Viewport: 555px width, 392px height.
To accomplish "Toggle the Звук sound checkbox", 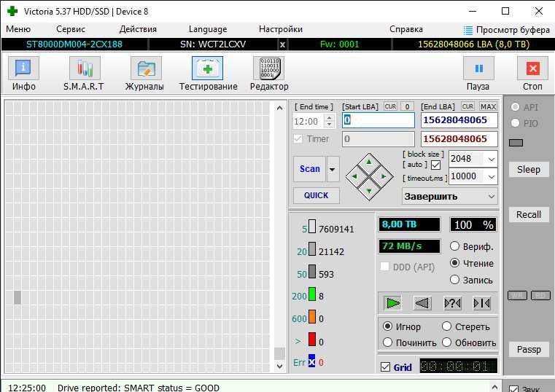I will point(513,389).
